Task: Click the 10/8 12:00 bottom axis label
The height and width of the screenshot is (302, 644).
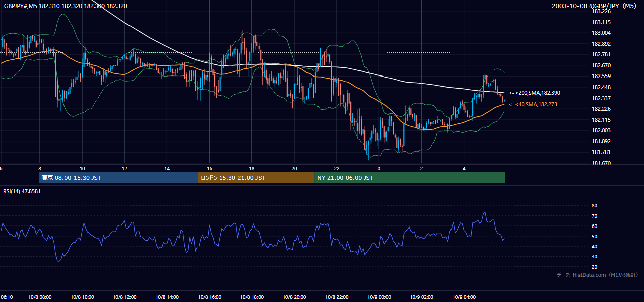Action: point(125,297)
